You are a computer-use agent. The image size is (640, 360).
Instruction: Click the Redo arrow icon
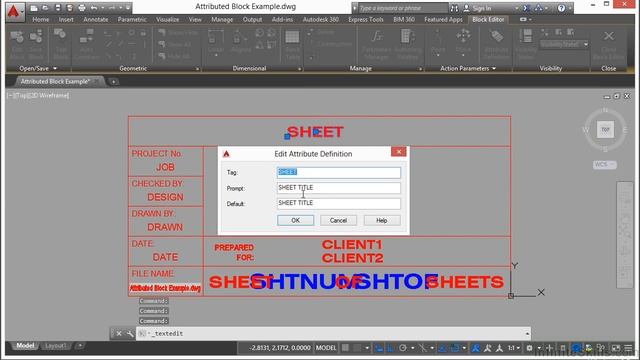pyautogui.click(x=112, y=8)
